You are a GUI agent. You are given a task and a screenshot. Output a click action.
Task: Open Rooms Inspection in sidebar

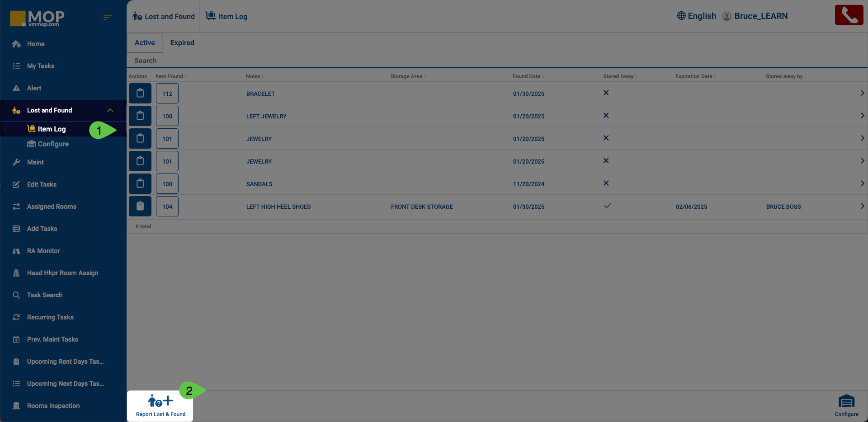pyautogui.click(x=53, y=406)
